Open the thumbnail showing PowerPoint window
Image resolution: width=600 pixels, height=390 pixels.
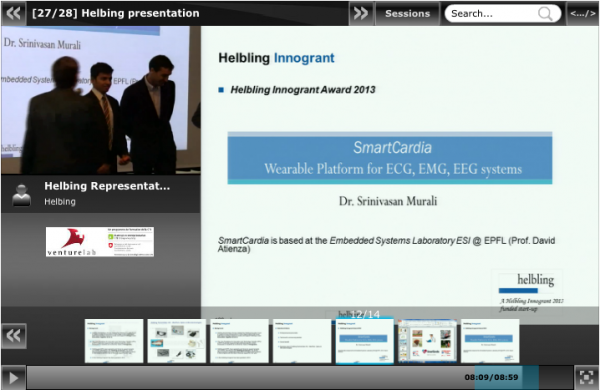click(427, 341)
